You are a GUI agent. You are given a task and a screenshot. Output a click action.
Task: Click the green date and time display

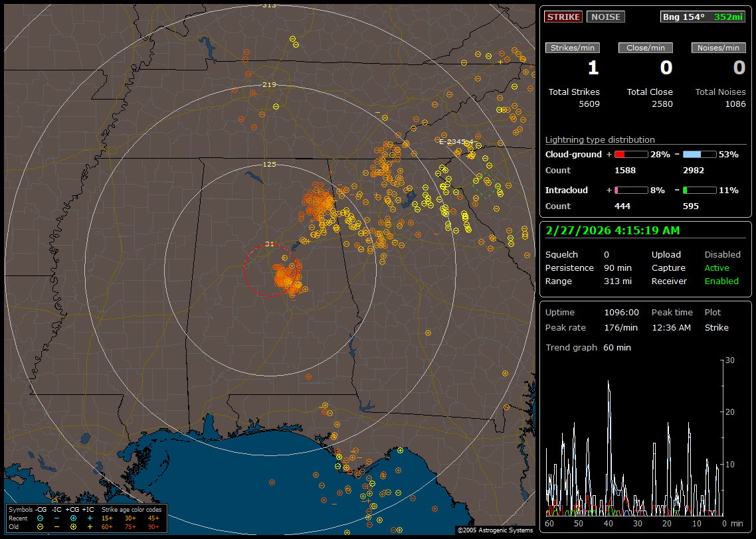pyautogui.click(x=611, y=230)
